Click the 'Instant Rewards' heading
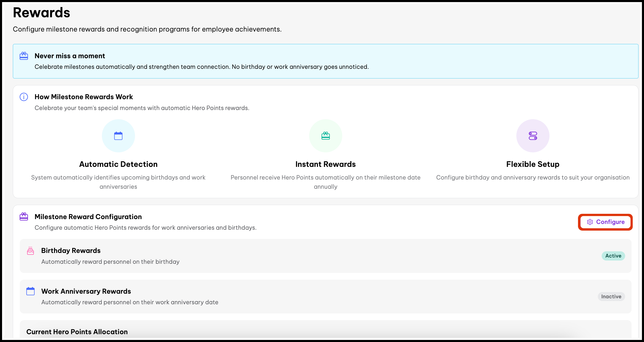Screen dimensions: 644x342 click(325, 164)
